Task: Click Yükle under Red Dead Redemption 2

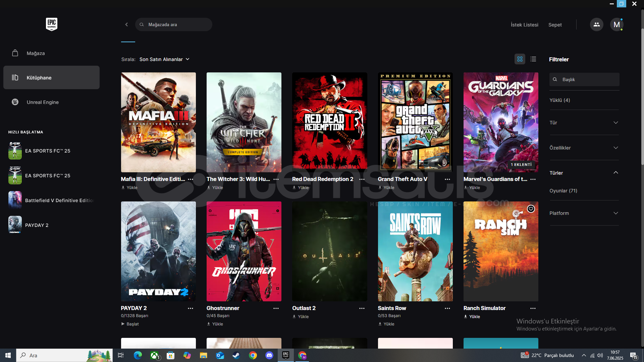Action: click(x=301, y=188)
